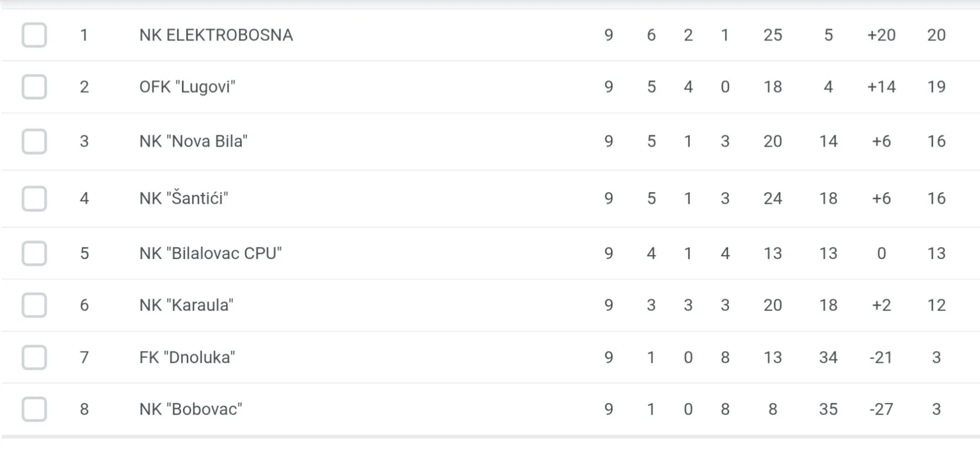Click the NK "Bobovac" team name
Image resolution: width=980 pixels, height=451 pixels.
point(191,409)
